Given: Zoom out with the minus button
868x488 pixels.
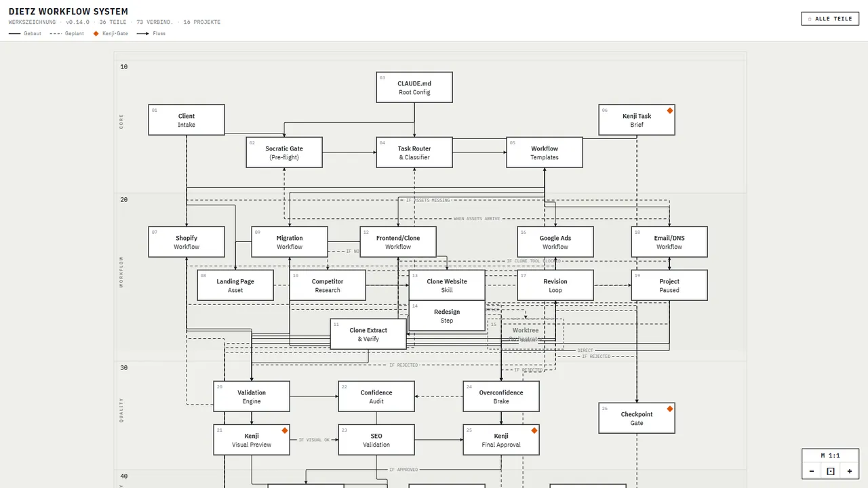Looking at the screenshot, I should (x=812, y=471).
